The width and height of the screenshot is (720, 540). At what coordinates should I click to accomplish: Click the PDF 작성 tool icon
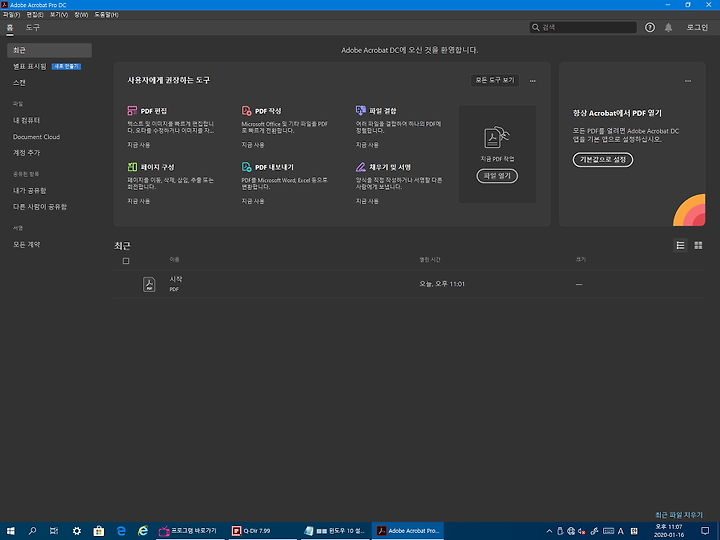click(x=247, y=111)
